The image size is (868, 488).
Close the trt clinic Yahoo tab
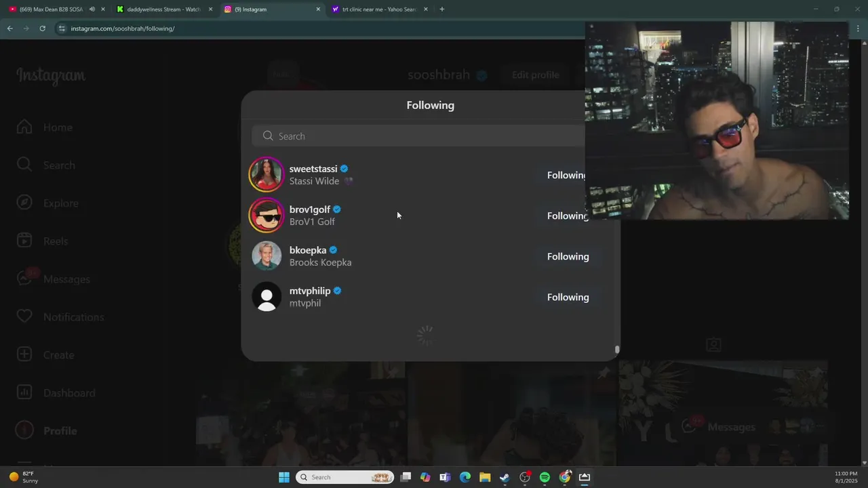coord(426,9)
